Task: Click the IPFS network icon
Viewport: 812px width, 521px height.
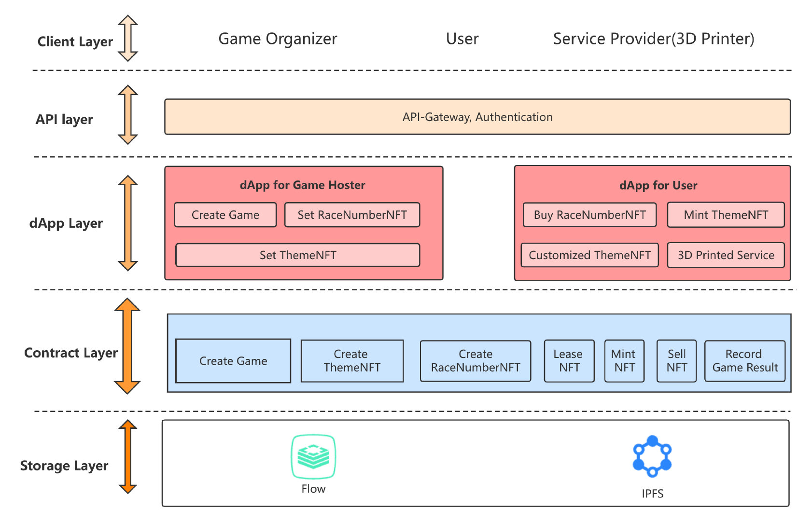Action: pyautogui.click(x=652, y=456)
